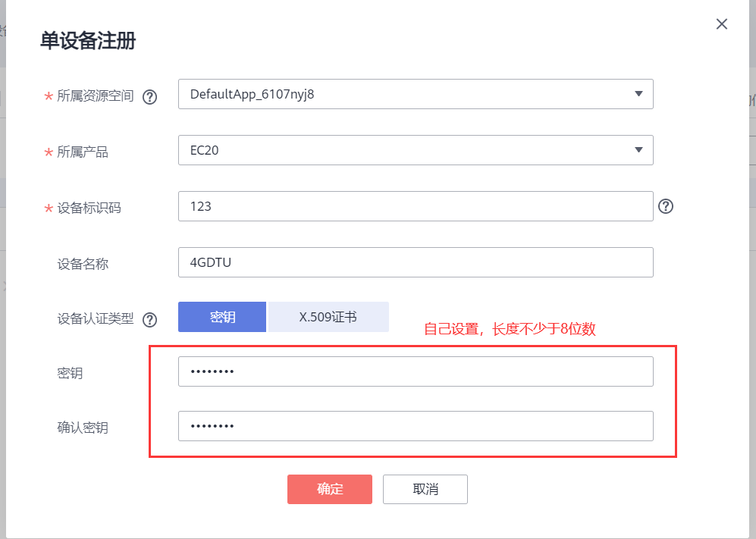Click the 确认密钥 label
The image size is (756, 539).
click(x=83, y=428)
